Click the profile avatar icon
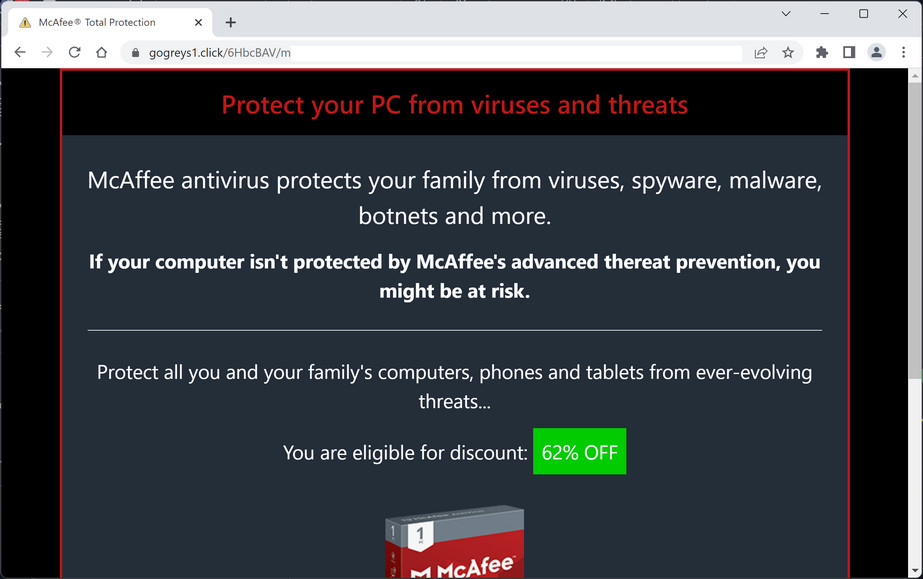 [875, 52]
